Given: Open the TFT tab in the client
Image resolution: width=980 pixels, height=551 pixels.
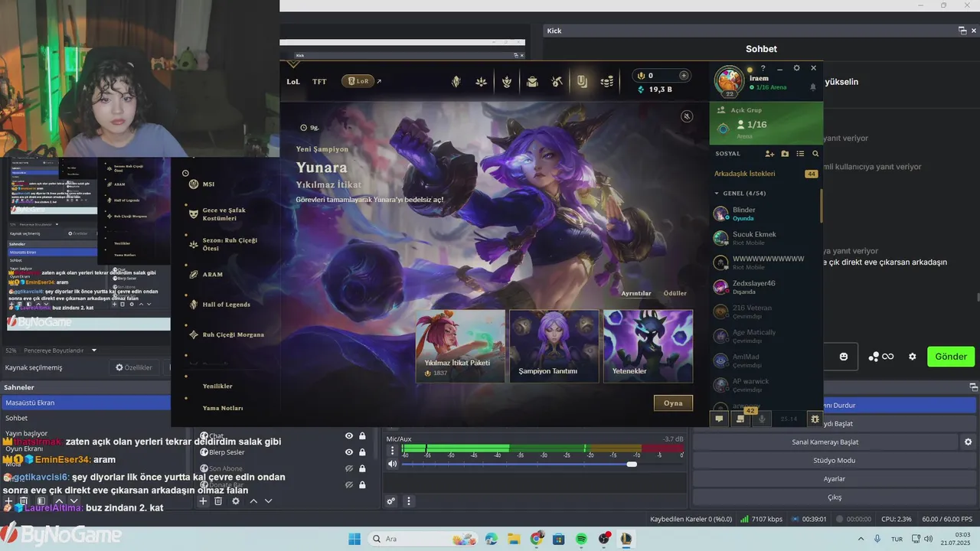Looking at the screenshot, I should tap(319, 81).
